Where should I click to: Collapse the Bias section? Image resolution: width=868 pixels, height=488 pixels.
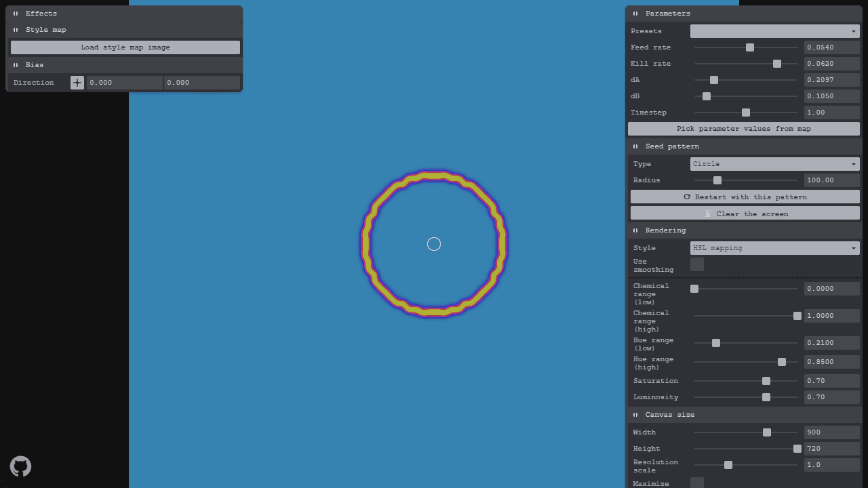(124, 65)
